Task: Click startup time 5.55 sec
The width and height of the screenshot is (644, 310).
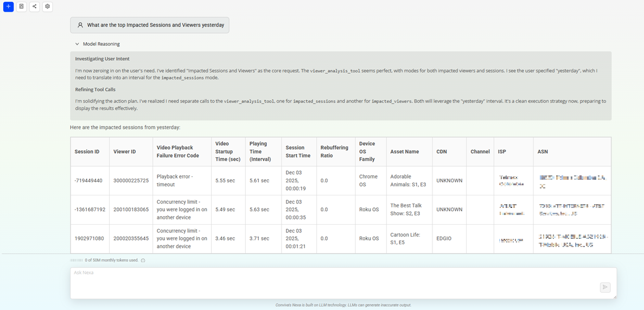Action: tap(225, 180)
